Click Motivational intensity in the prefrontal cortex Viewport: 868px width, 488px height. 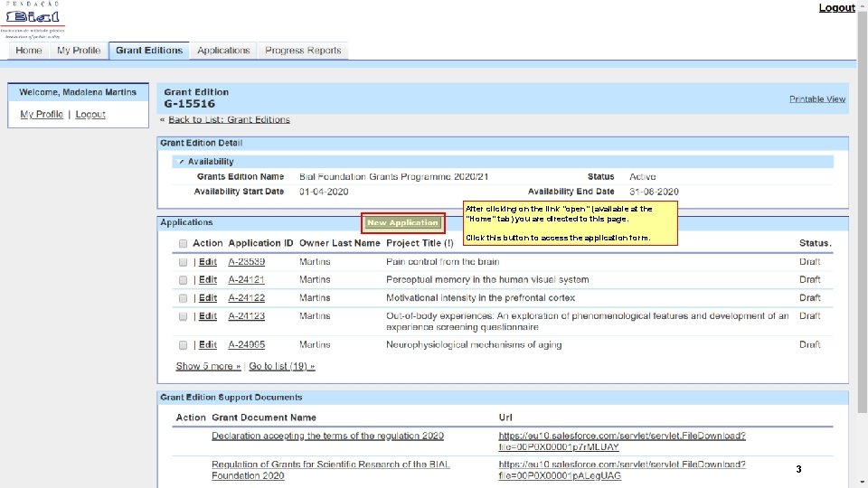(x=480, y=297)
